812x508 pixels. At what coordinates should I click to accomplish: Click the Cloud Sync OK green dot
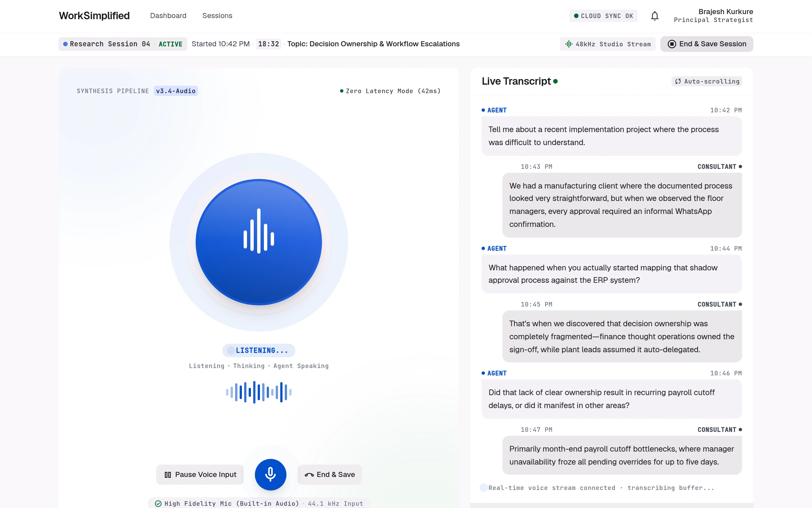576,16
